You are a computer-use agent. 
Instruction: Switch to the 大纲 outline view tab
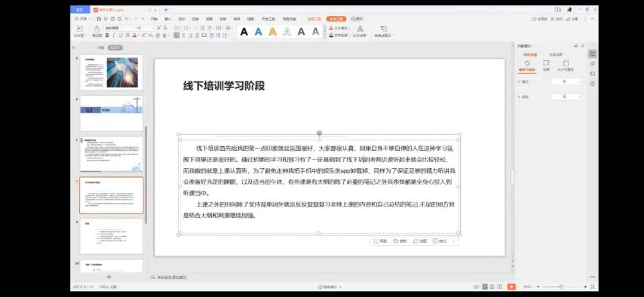pos(100,48)
